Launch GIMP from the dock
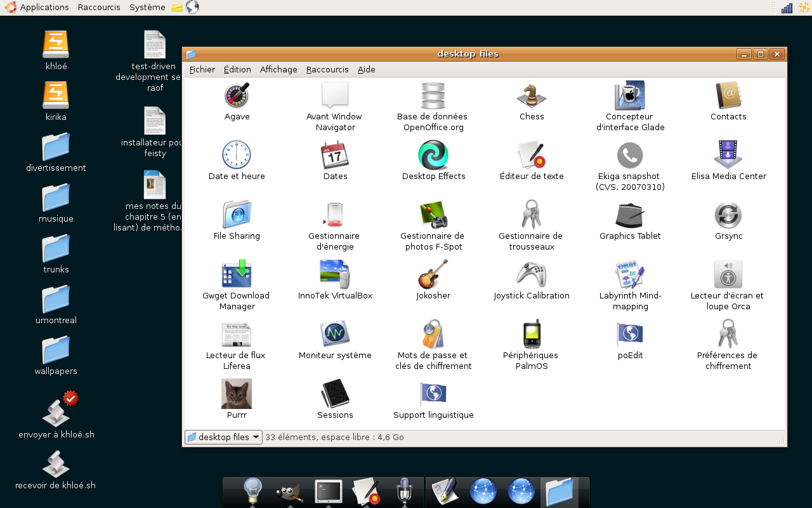Viewport: 812px width, 508px height. tap(290, 492)
